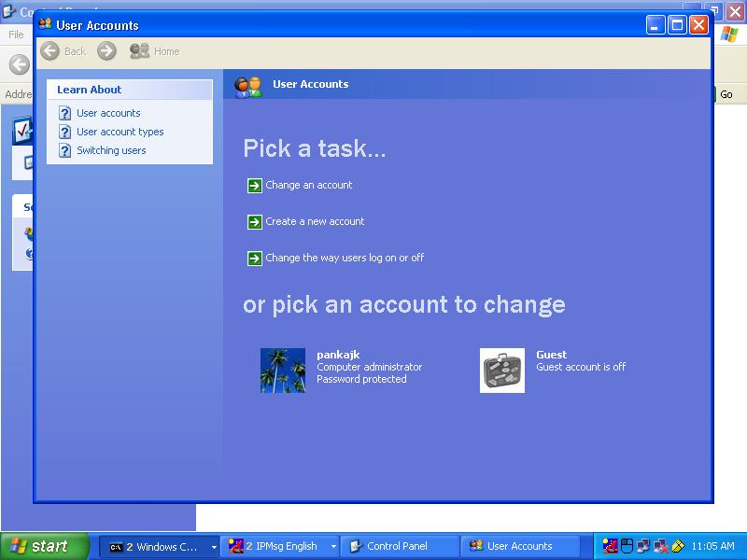This screenshot has height=560, width=747.
Task: Click the green arrow for Change an account
Action: 255,186
